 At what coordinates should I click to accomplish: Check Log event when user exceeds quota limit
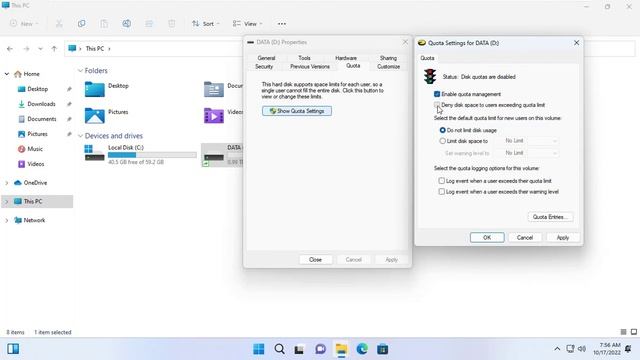coord(442,180)
